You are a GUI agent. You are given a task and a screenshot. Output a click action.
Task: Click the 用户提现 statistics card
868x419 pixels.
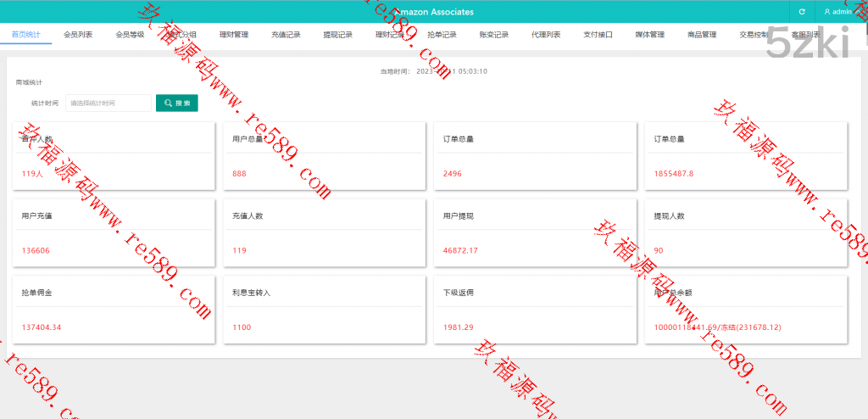535,233
